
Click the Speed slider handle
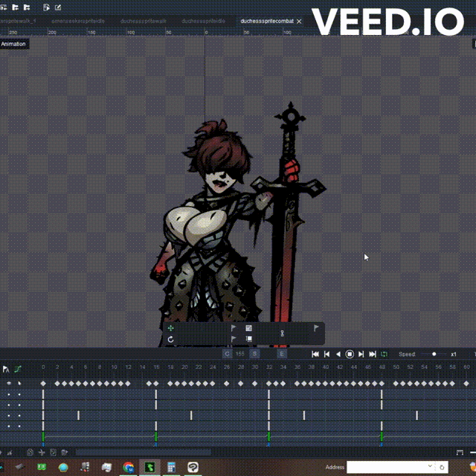434,354
